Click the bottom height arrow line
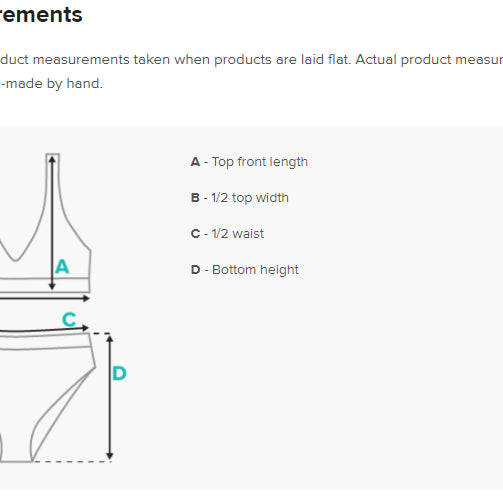 pos(110,397)
